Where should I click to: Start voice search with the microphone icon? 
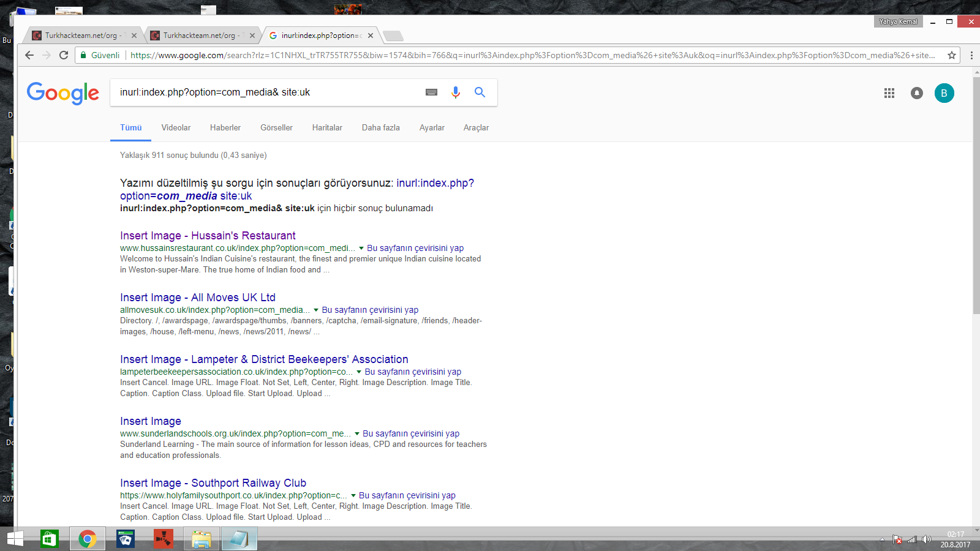[x=456, y=92]
